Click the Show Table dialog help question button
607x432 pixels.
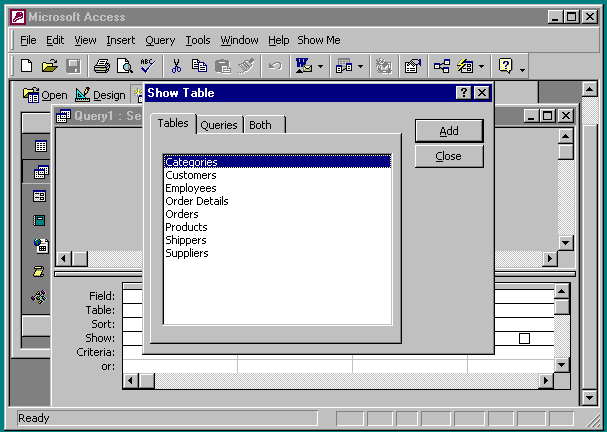(x=463, y=93)
